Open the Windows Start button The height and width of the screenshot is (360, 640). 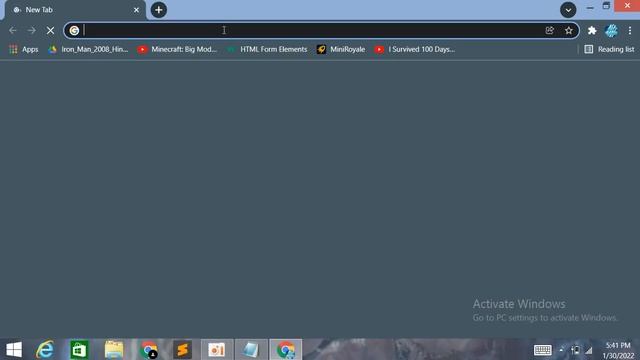14,350
